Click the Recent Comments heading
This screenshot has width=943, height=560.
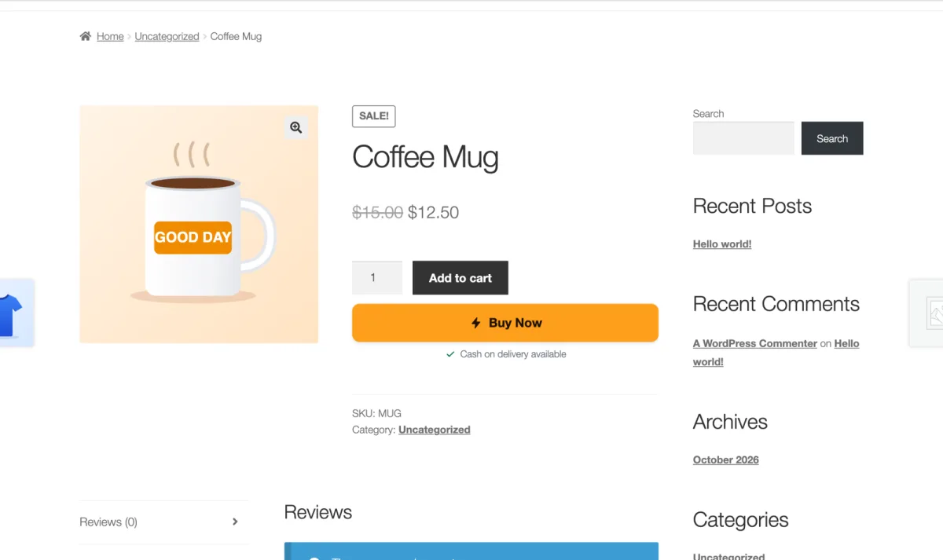point(776,304)
